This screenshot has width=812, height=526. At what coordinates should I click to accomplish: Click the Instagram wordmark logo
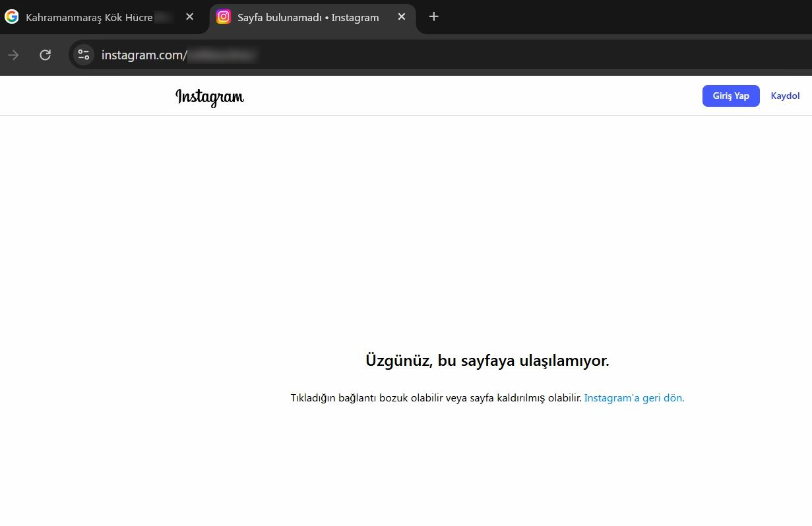[x=210, y=97]
